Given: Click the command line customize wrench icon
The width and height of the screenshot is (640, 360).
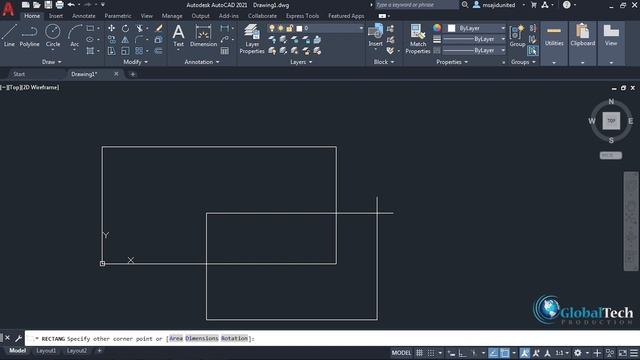Looking at the screenshot, I should [x=18, y=338].
